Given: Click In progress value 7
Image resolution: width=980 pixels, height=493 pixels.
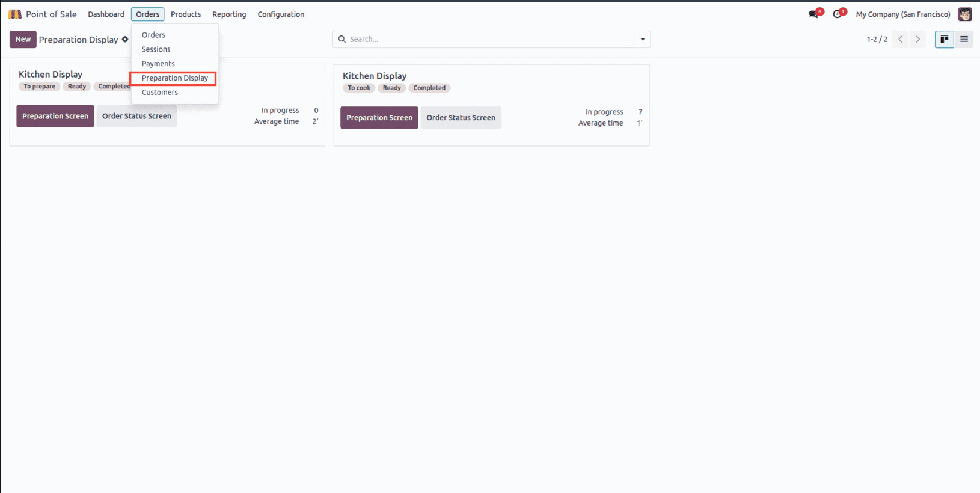Looking at the screenshot, I should (640, 112).
